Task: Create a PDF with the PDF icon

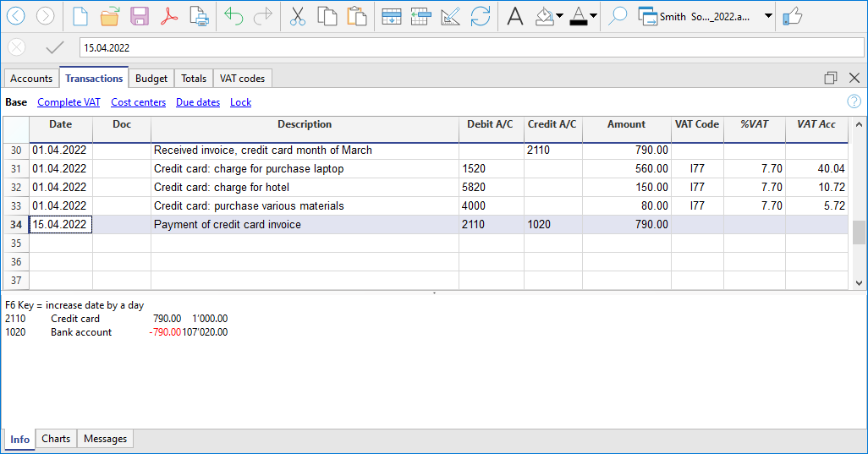Action: 169,16
